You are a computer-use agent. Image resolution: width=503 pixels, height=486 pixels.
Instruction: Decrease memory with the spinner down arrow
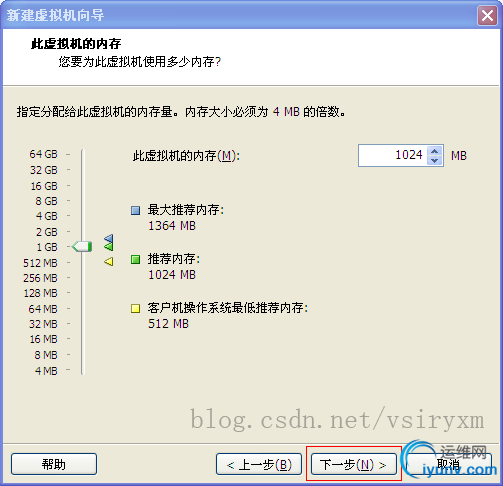click(434, 160)
